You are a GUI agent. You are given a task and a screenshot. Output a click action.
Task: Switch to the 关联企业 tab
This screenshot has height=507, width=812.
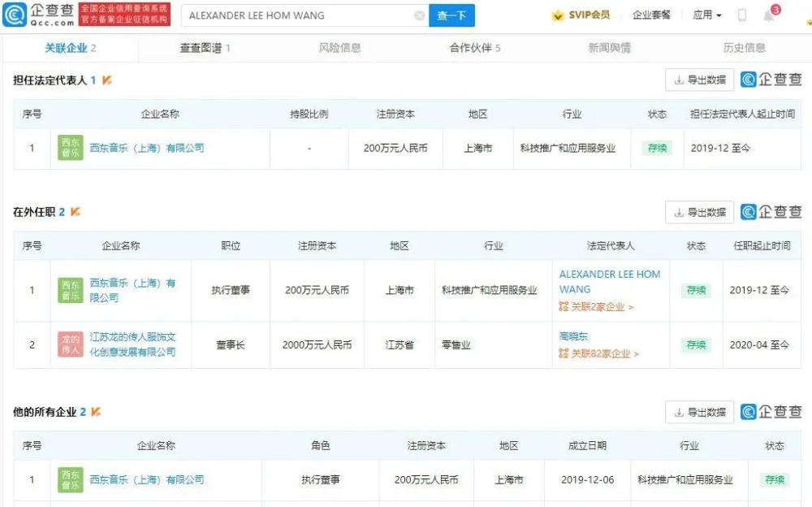[71, 48]
